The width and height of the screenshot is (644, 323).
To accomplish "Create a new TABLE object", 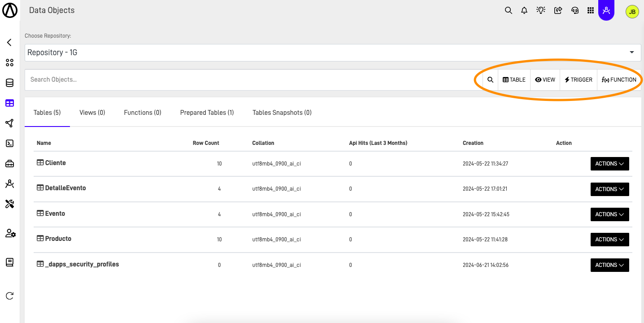I will [x=514, y=80].
